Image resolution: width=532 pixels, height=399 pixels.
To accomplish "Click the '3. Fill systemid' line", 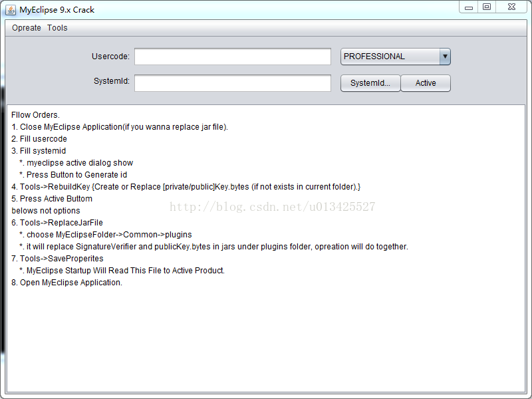I will [x=39, y=151].
